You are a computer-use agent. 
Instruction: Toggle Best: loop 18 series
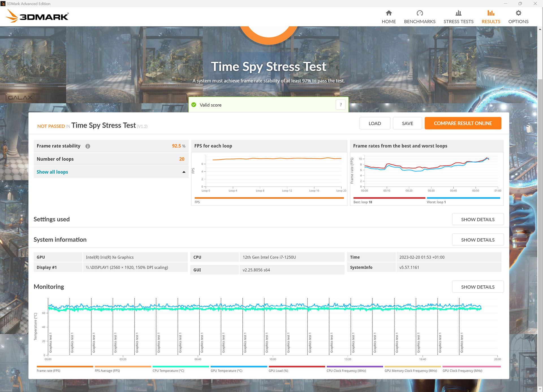click(x=389, y=200)
